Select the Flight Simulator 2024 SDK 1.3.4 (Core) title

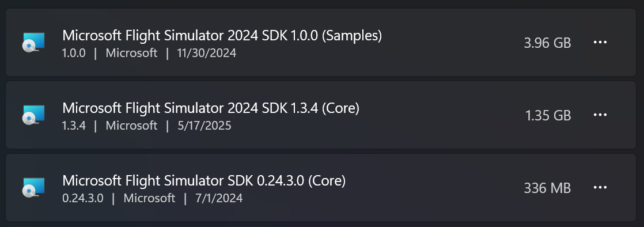211,108
